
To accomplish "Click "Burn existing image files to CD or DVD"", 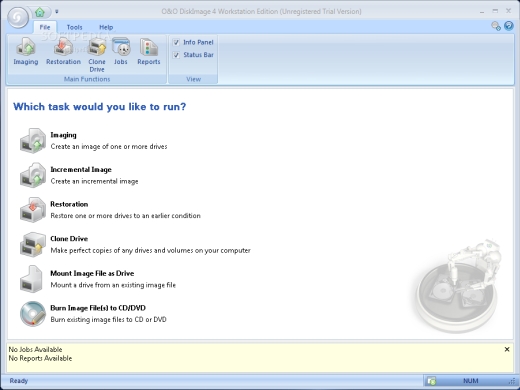I will [x=109, y=320].
